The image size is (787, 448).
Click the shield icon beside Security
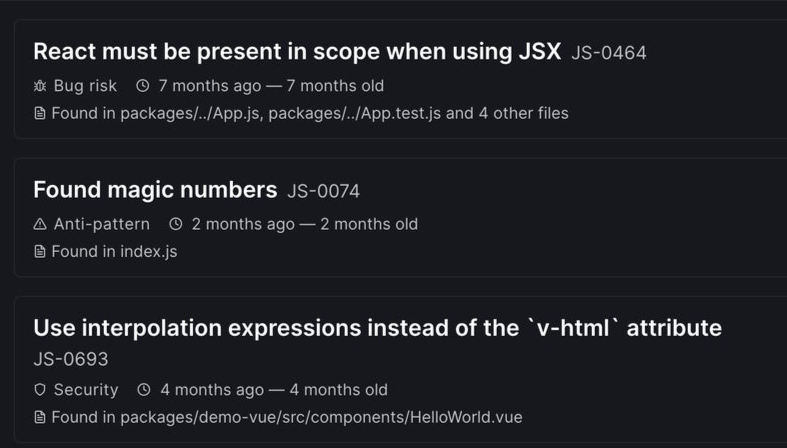[40, 390]
